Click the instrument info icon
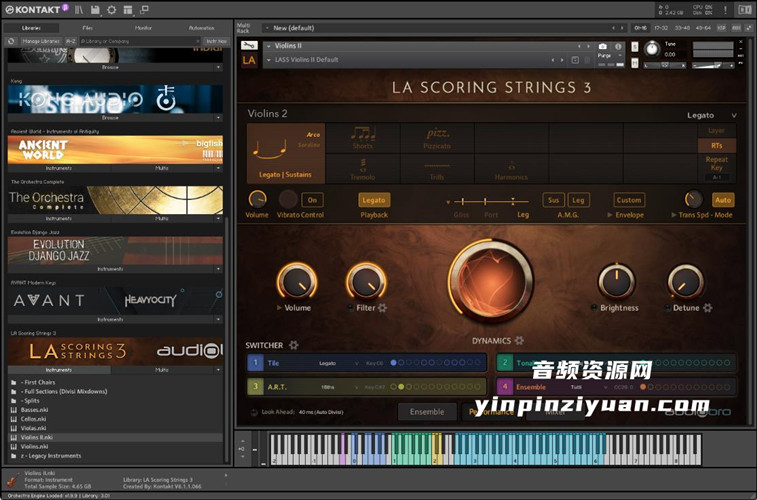The width and height of the screenshot is (757, 500). tap(618, 46)
